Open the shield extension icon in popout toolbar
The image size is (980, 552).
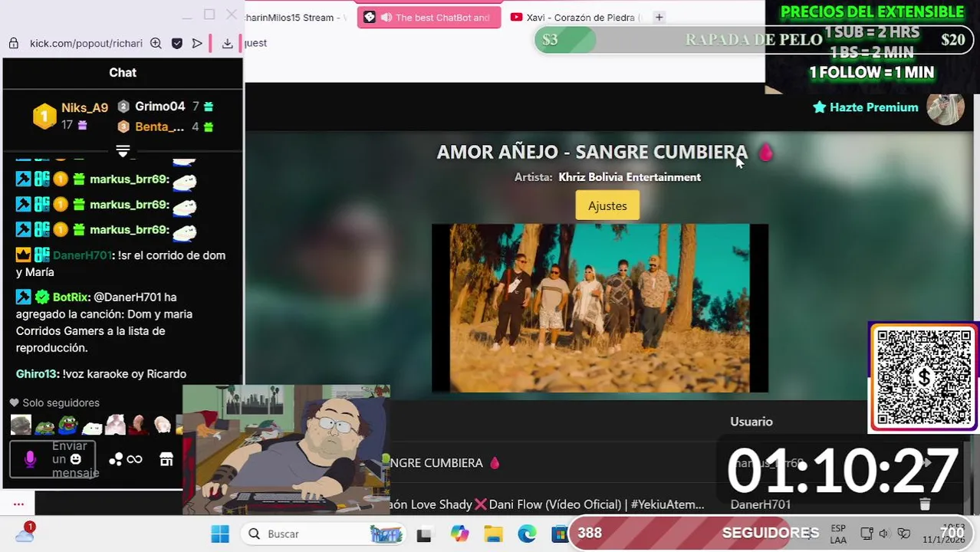[x=177, y=44]
